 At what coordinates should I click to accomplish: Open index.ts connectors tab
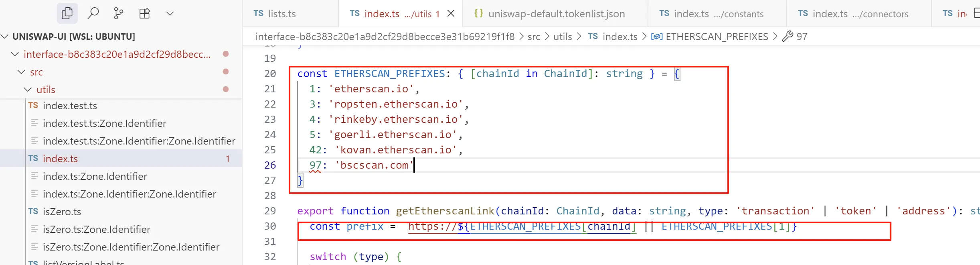[x=860, y=14]
